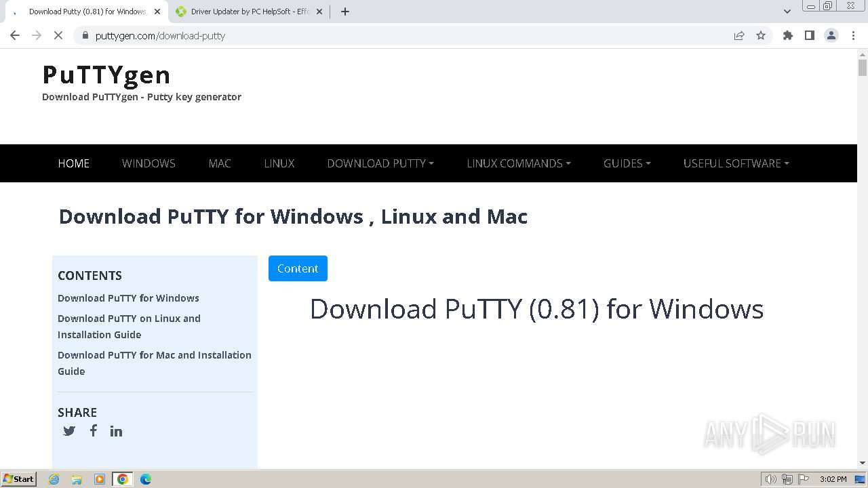Click the page vertical scrollbar thumb
Screen dimensions: 868x488
[863, 68]
